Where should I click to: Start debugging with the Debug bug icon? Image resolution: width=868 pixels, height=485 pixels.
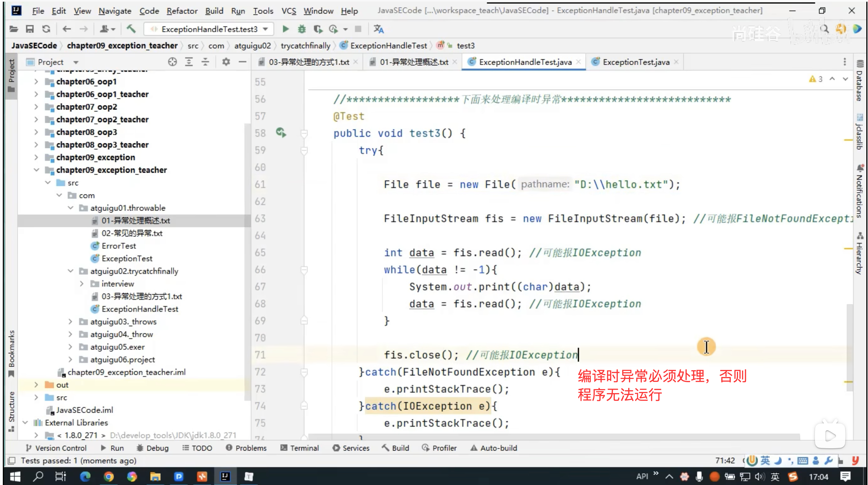[301, 29]
